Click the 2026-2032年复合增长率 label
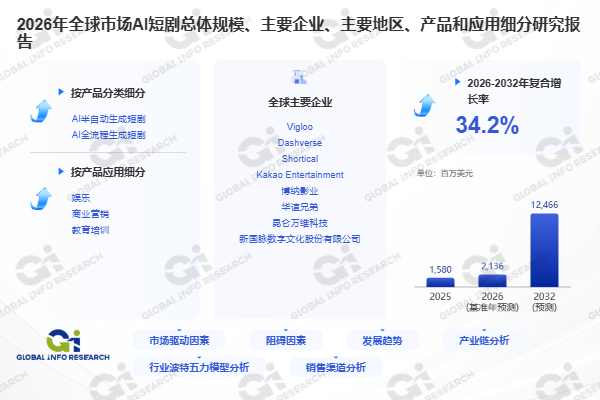Viewport: 600px width, 400px height. 514,91
